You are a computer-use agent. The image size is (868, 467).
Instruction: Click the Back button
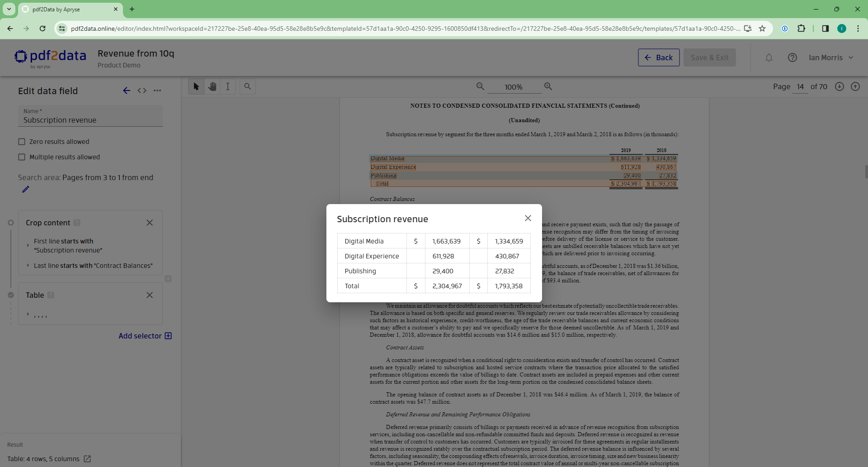658,57
